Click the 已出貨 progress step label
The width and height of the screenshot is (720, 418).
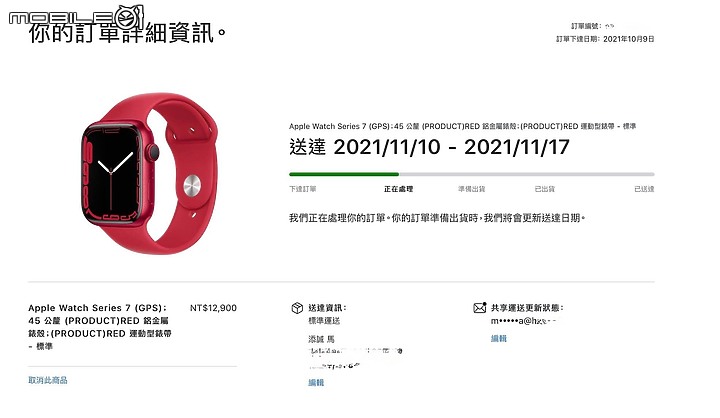click(545, 189)
